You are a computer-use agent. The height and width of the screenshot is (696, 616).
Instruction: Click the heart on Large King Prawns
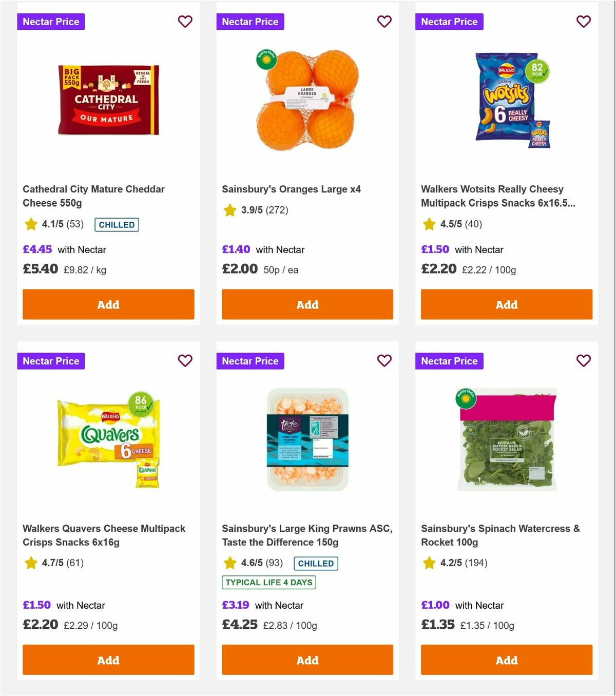click(x=384, y=361)
